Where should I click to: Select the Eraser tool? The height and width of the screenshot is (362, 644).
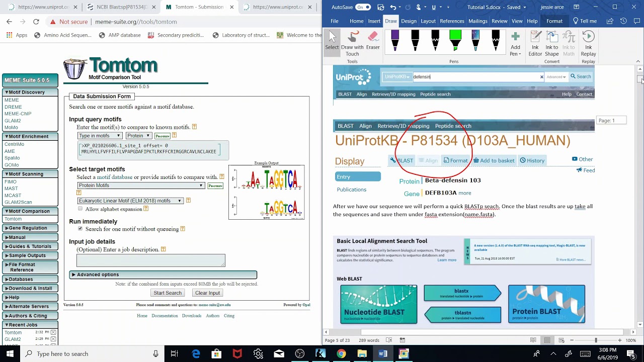click(x=373, y=40)
